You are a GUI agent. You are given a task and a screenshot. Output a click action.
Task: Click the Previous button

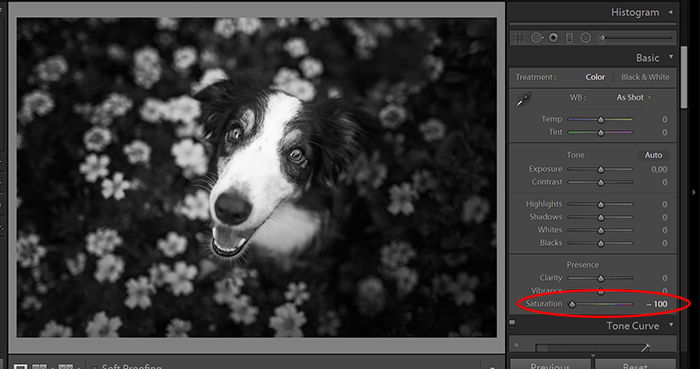coord(550,365)
